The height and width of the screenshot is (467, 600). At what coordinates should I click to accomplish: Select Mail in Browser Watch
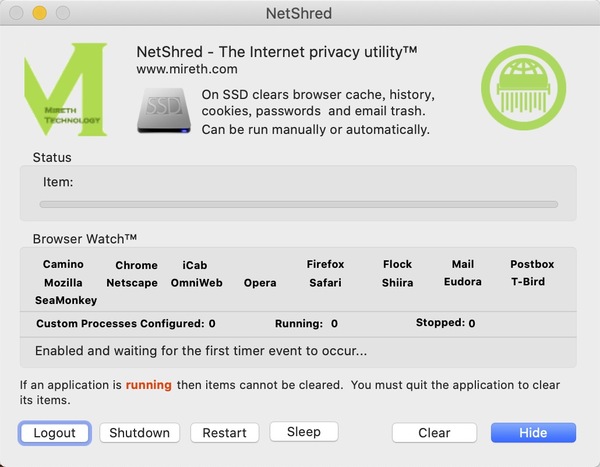(x=463, y=264)
